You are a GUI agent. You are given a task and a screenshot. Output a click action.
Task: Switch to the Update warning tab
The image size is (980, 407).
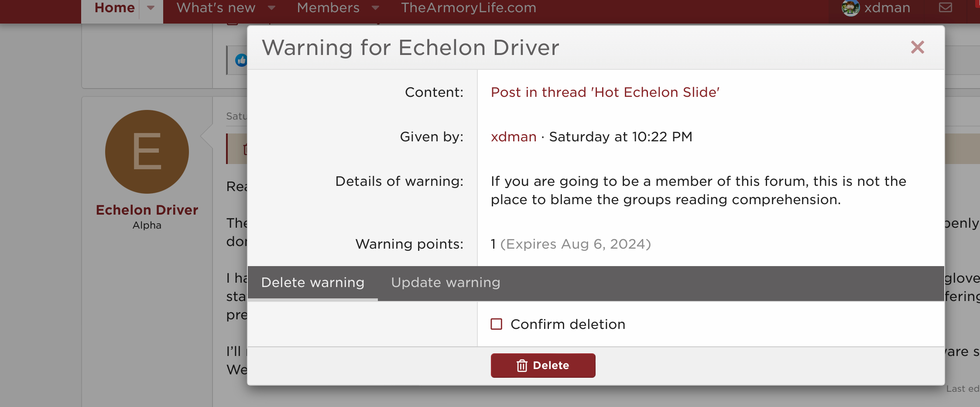point(445,283)
